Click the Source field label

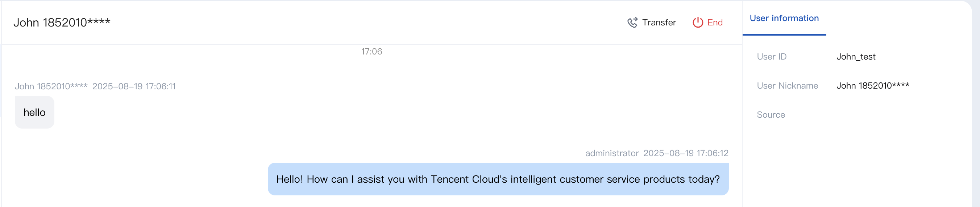(771, 115)
